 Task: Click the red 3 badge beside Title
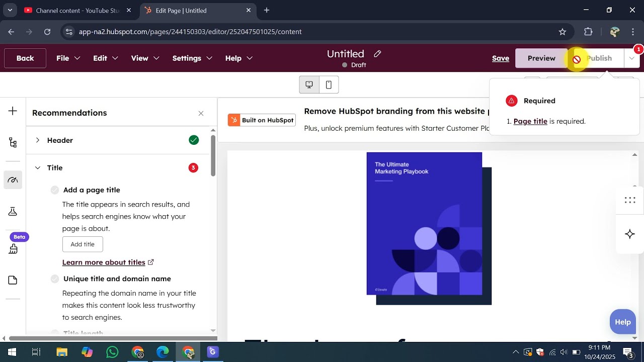[193, 168]
